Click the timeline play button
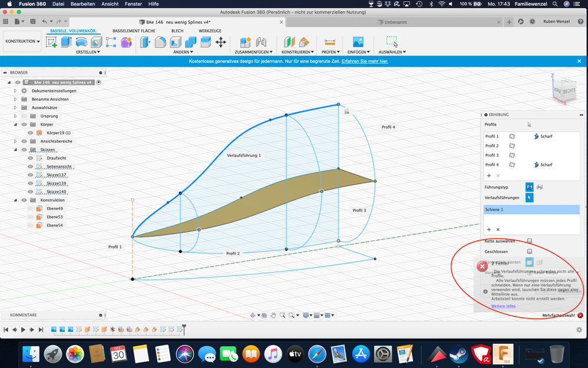 pyautogui.click(x=23, y=329)
